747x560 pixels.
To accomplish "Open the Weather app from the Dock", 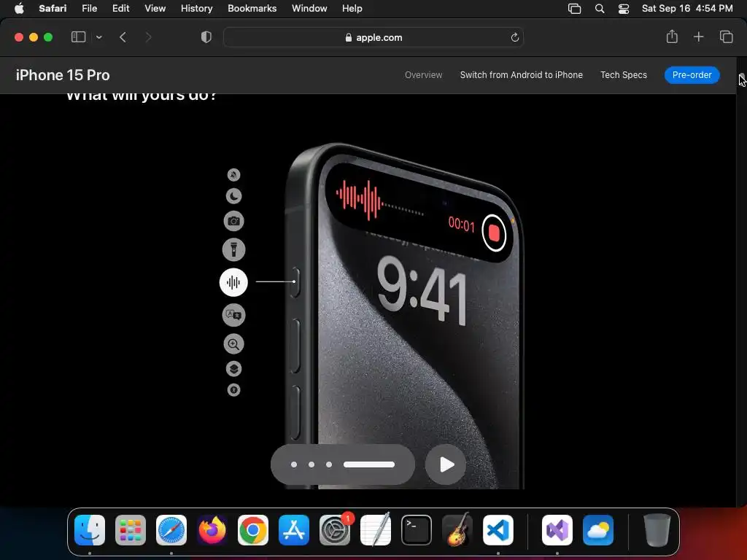I will pyautogui.click(x=598, y=530).
